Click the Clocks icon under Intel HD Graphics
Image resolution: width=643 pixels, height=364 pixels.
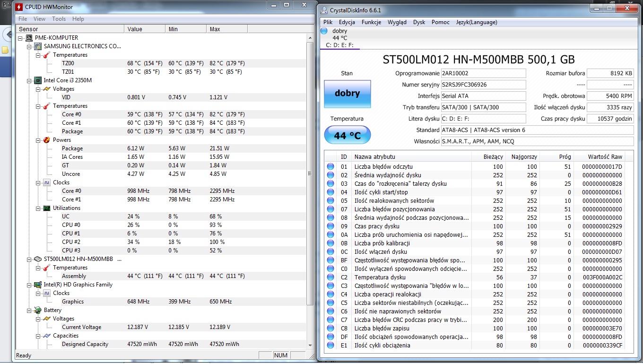click(47, 293)
